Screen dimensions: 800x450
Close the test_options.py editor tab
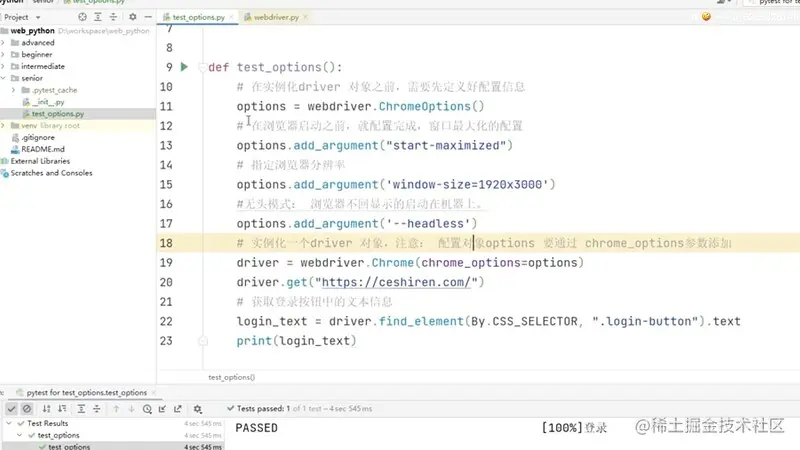pyautogui.click(x=231, y=17)
